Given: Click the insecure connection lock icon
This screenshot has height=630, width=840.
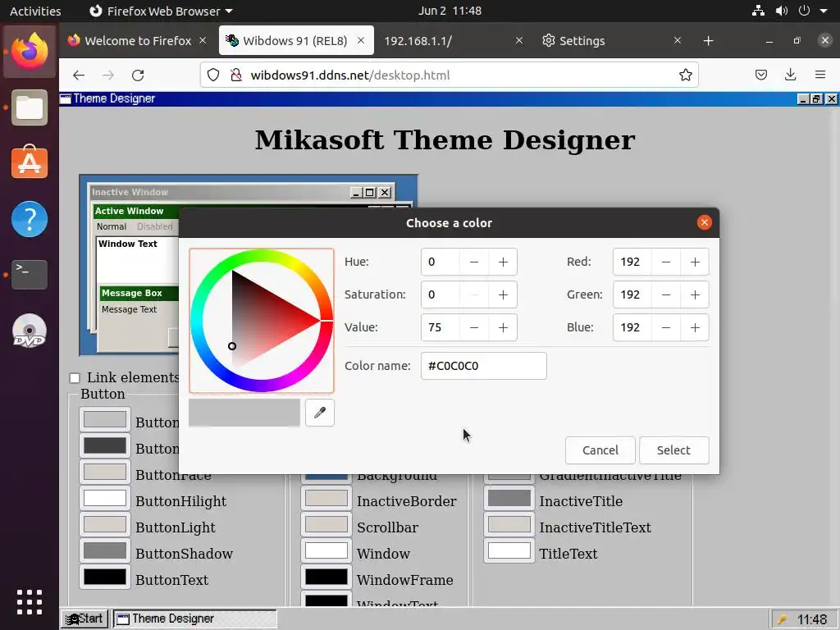Looking at the screenshot, I should point(235,75).
